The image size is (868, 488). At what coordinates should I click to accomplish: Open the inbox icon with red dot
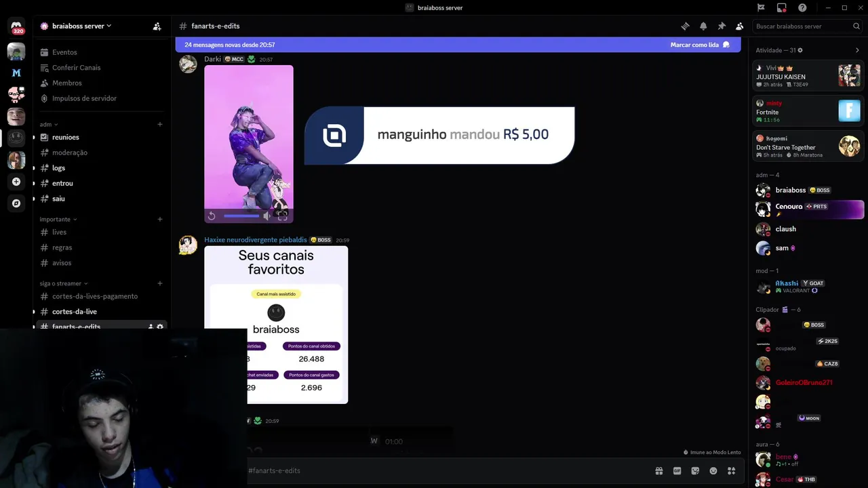pyautogui.click(x=781, y=7)
